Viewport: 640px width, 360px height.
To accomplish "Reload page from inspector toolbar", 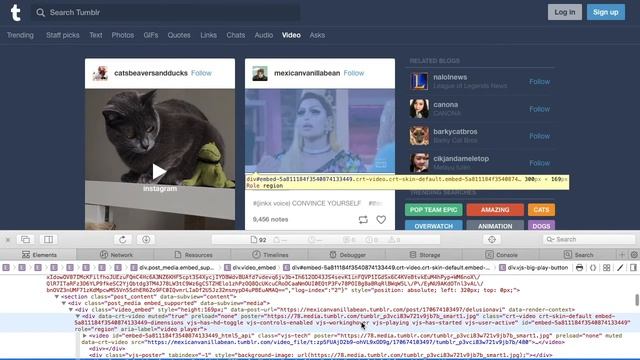I will pyautogui.click(x=122, y=240).
